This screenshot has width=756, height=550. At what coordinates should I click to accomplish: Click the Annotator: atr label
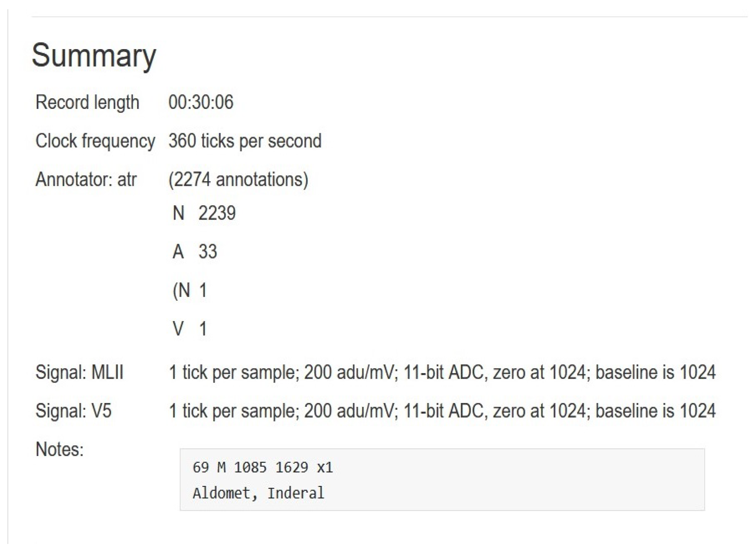pyautogui.click(x=86, y=179)
